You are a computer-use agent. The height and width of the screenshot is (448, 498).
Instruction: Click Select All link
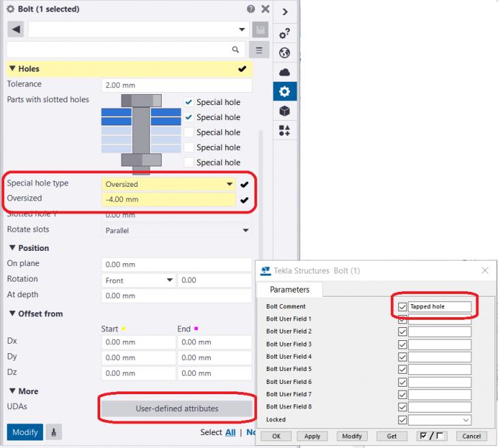click(231, 432)
